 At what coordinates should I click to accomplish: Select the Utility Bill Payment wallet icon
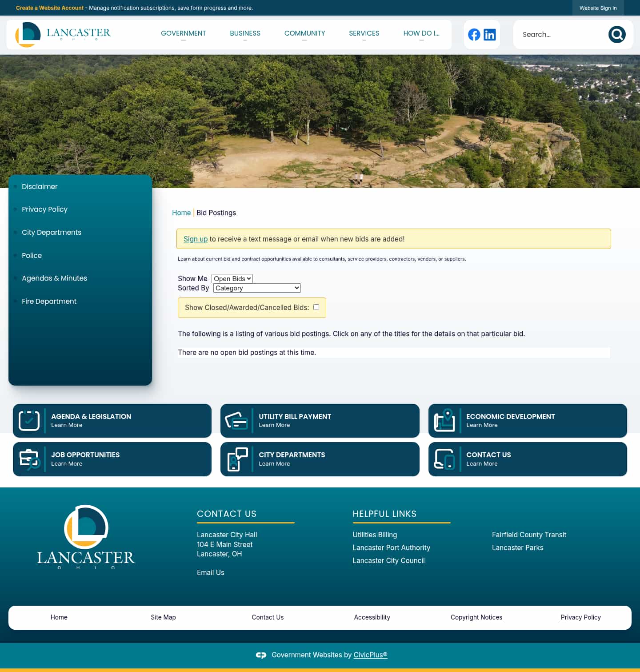[x=236, y=420]
